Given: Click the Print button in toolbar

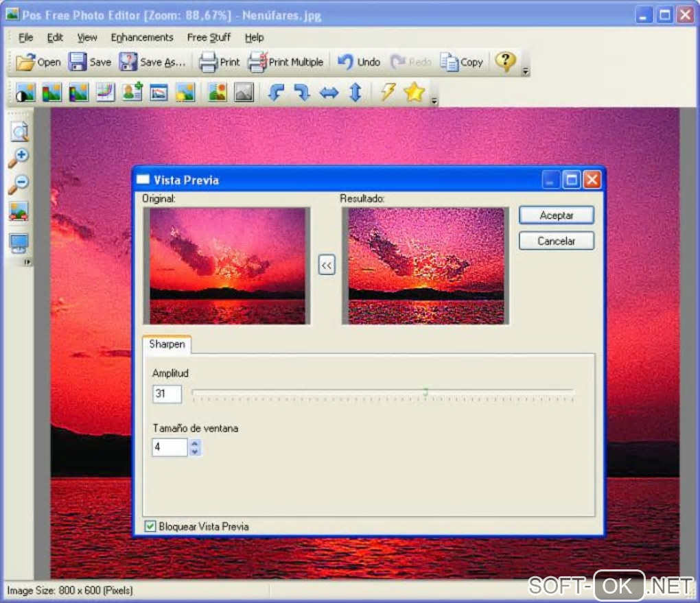Looking at the screenshot, I should click(x=219, y=62).
